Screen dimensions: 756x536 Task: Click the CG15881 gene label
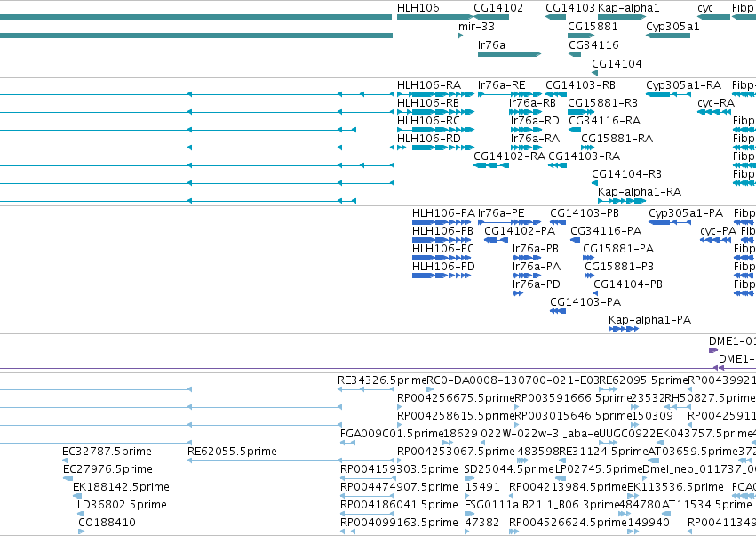(x=593, y=26)
